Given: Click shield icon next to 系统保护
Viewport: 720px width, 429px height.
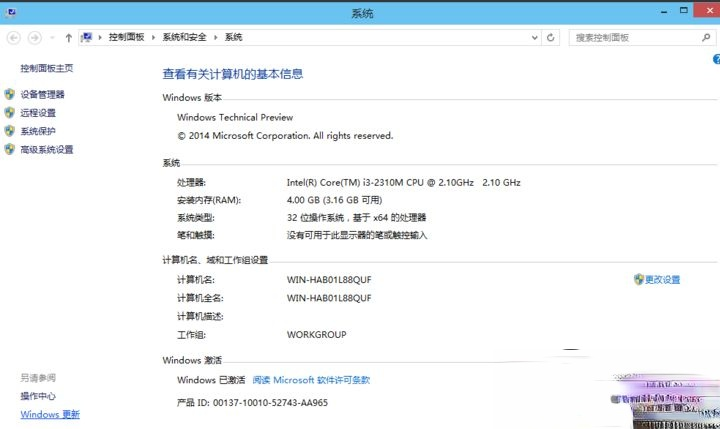Looking at the screenshot, I should click(10, 131).
